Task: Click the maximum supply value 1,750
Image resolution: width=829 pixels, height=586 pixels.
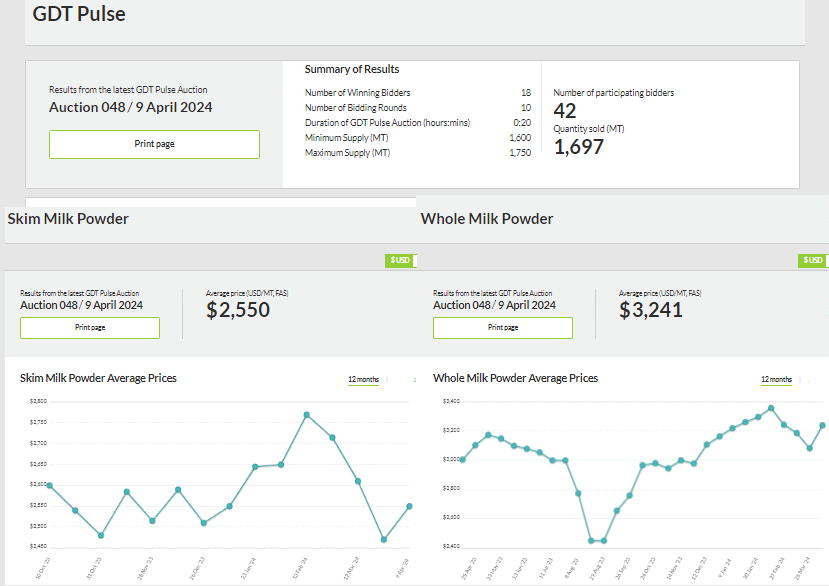Action: (520, 153)
